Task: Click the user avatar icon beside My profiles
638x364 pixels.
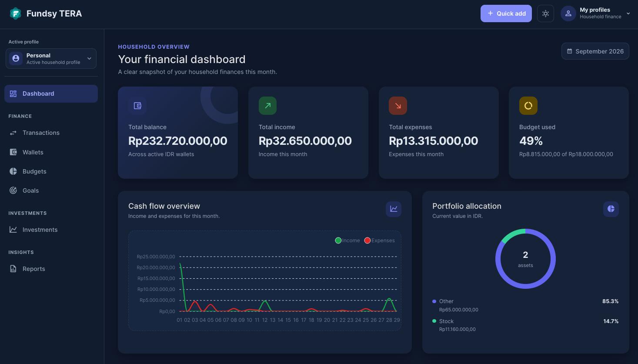Action: coord(568,13)
